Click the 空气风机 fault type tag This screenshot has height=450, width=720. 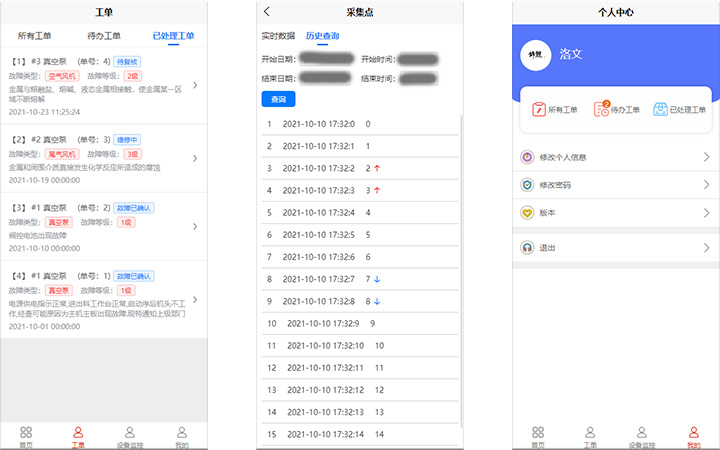[62, 76]
